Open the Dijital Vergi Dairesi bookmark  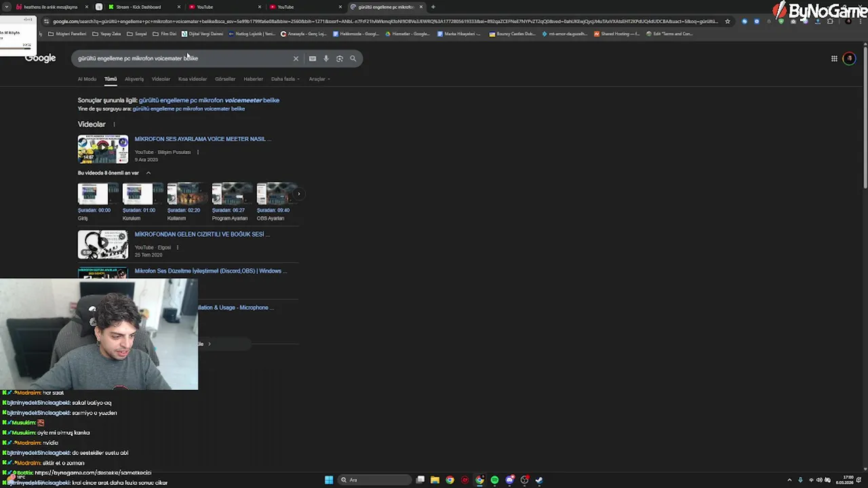pos(202,34)
